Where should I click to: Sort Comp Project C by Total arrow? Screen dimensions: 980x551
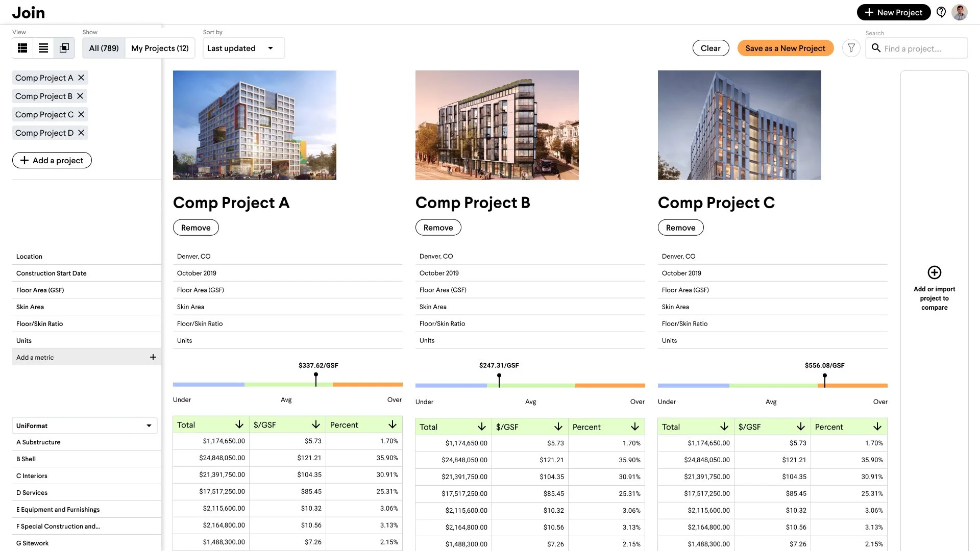pos(724,427)
